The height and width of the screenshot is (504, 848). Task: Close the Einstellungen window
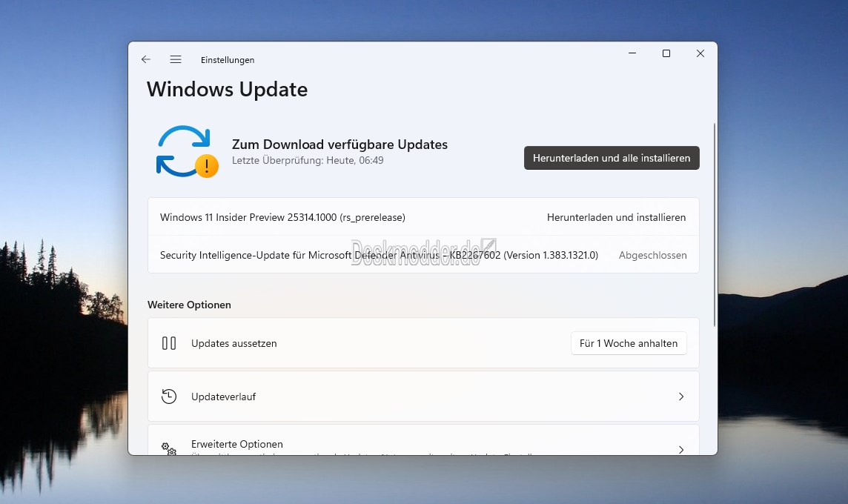700,53
